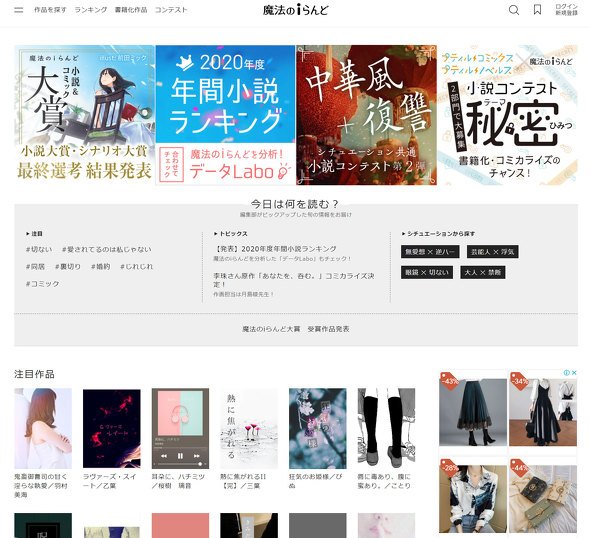Select the 芸能人 × 浮気 situation tag
Screen dimensions: 590x538
click(493, 252)
